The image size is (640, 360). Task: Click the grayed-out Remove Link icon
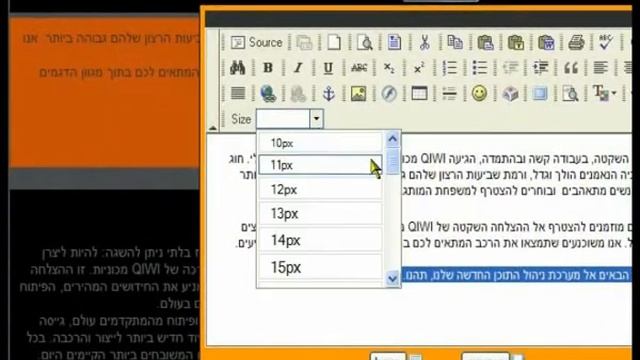(298, 93)
